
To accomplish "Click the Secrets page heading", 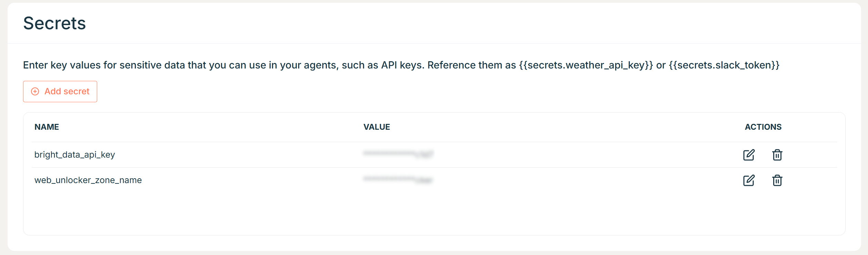I will coord(54,23).
